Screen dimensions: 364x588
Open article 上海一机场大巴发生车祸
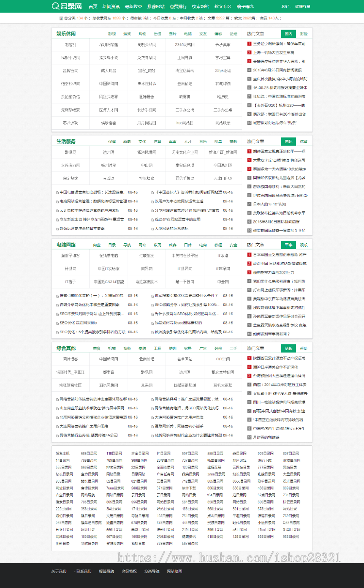click(x=274, y=52)
